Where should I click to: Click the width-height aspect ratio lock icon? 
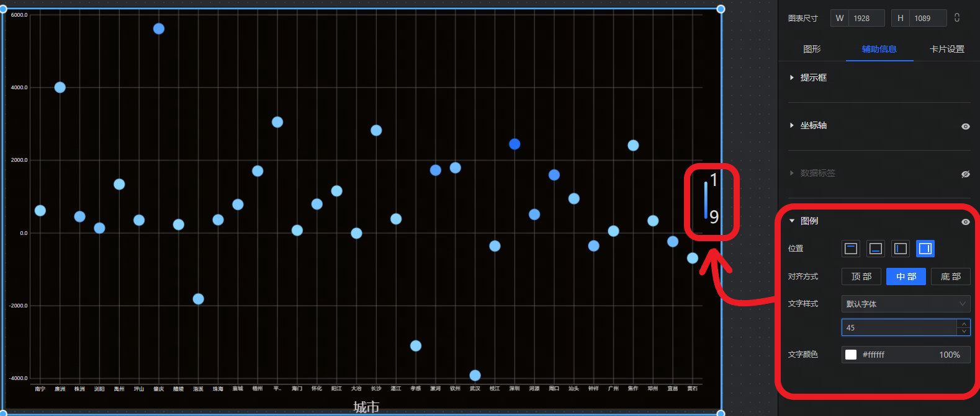tap(957, 18)
